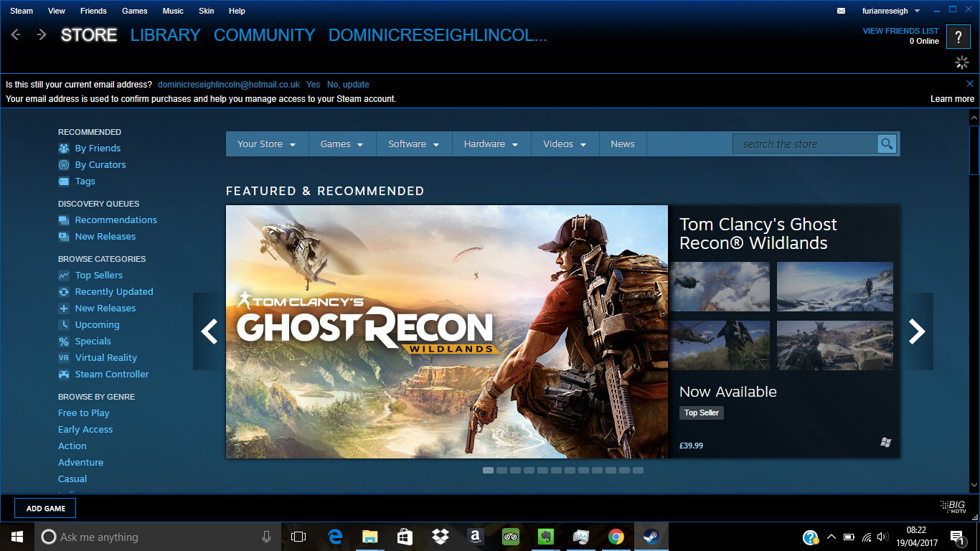Open Top Sellers from Browse Categories

(x=98, y=275)
